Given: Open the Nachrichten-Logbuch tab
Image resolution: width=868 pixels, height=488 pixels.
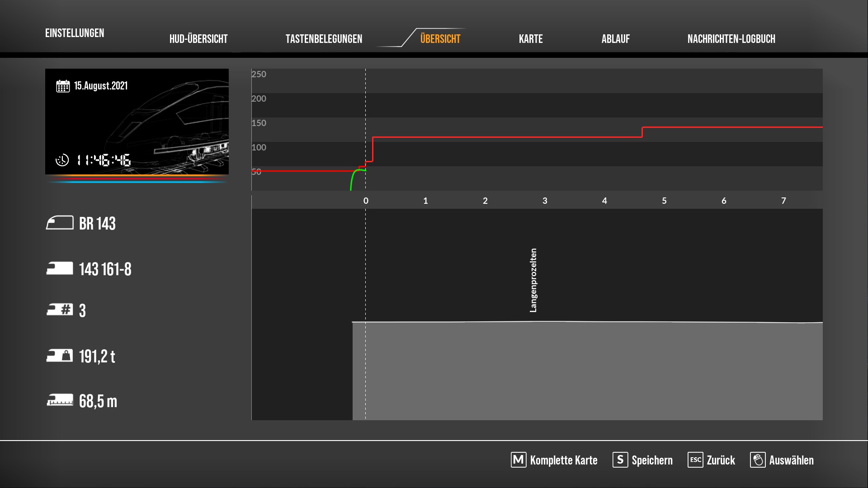Looking at the screenshot, I should click(x=731, y=39).
